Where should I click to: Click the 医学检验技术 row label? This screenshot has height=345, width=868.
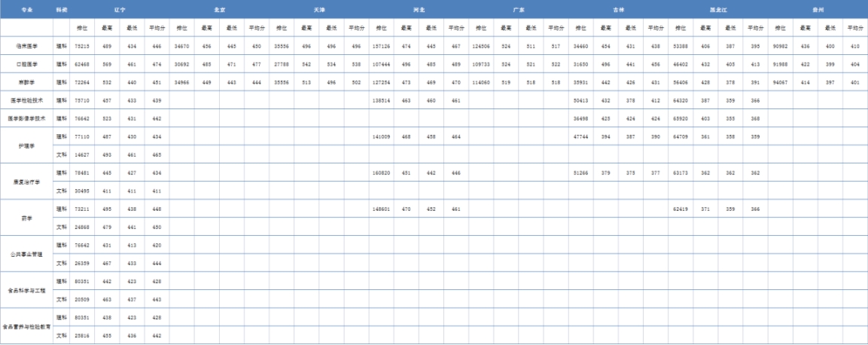coord(27,100)
